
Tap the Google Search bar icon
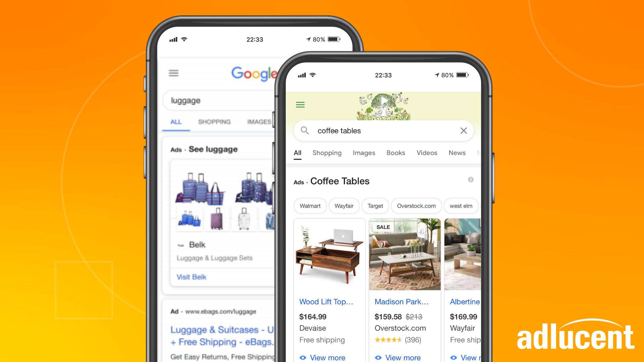[306, 130]
